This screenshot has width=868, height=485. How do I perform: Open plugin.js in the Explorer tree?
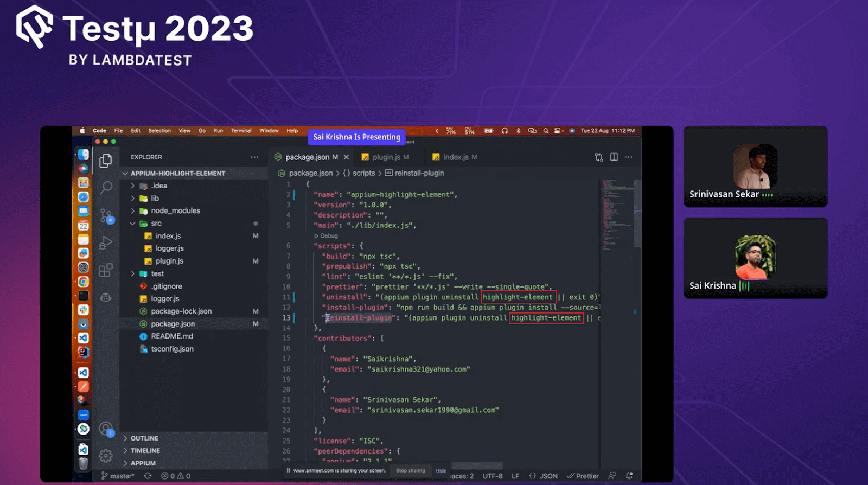pyautogui.click(x=169, y=261)
